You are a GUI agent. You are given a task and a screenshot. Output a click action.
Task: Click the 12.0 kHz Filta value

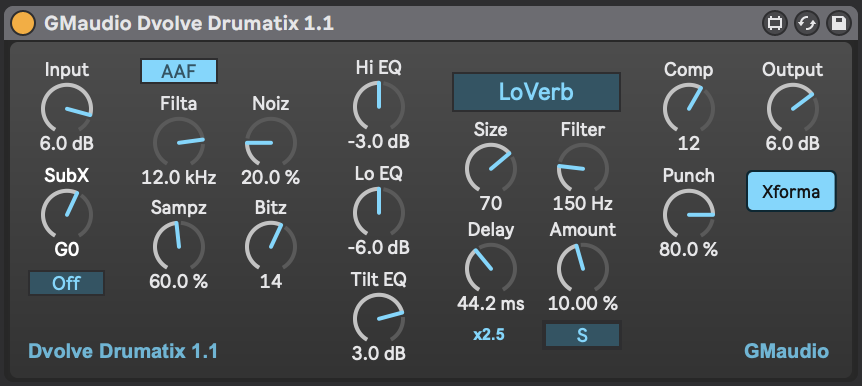[179, 177]
